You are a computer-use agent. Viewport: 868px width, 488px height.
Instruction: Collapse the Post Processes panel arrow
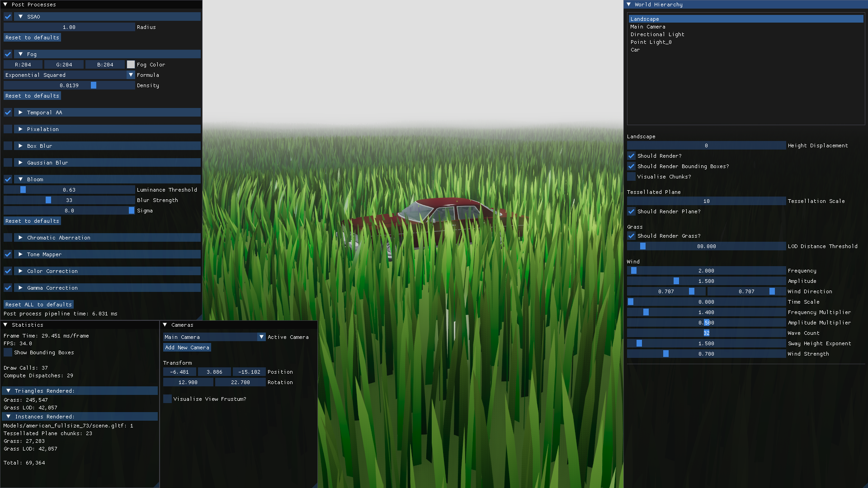click(5, 5)
